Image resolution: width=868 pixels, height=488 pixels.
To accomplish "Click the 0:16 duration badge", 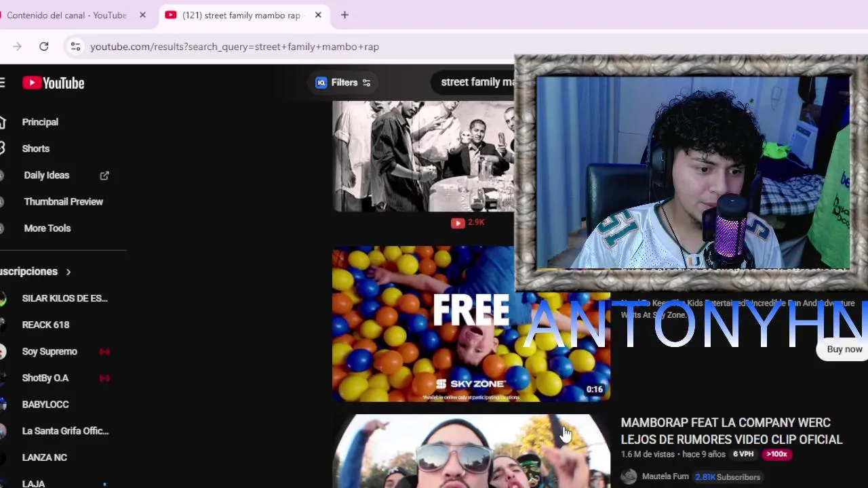I will coord(594,390).
